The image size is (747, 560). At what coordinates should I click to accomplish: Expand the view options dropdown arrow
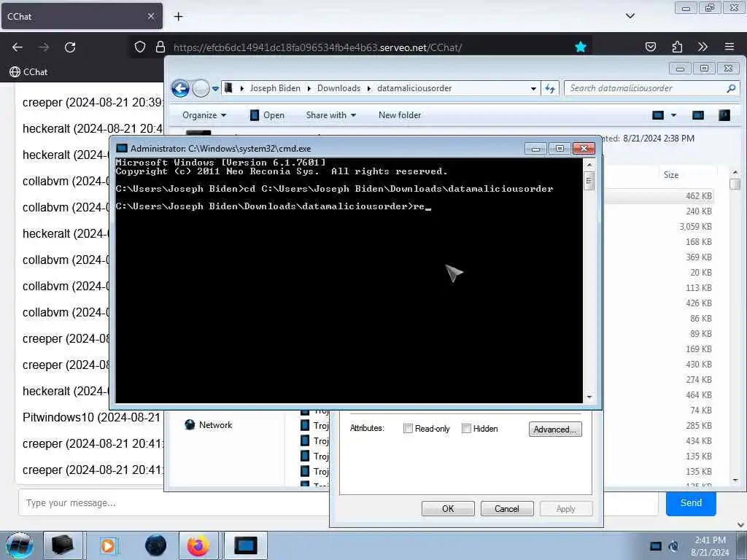[673, 115]
